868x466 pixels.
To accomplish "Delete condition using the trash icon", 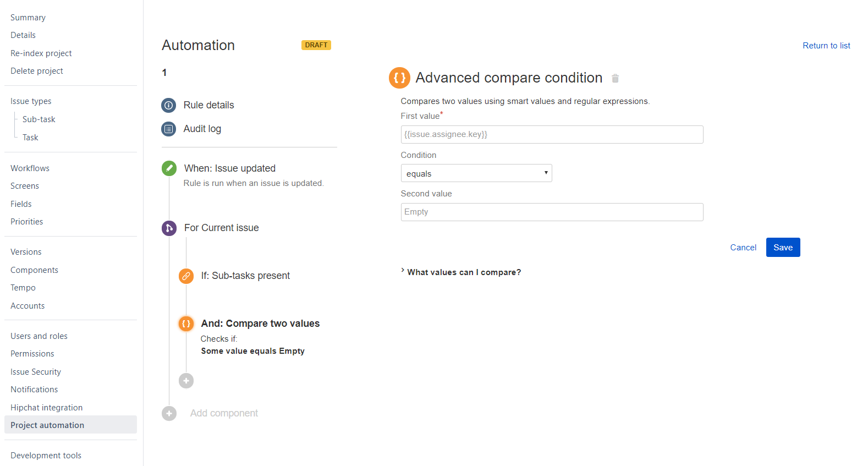I will [x=616, y=79].
